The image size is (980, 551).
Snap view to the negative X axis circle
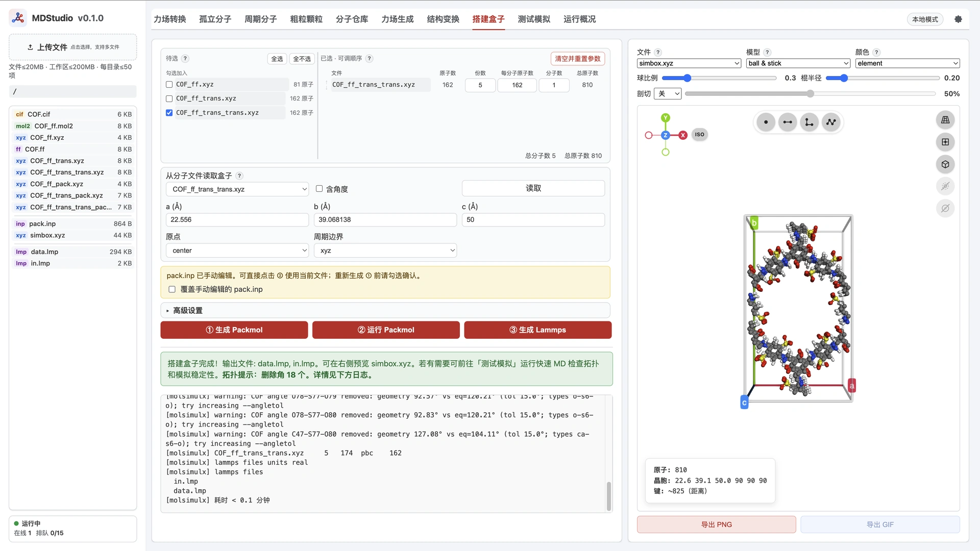point(649,135)
